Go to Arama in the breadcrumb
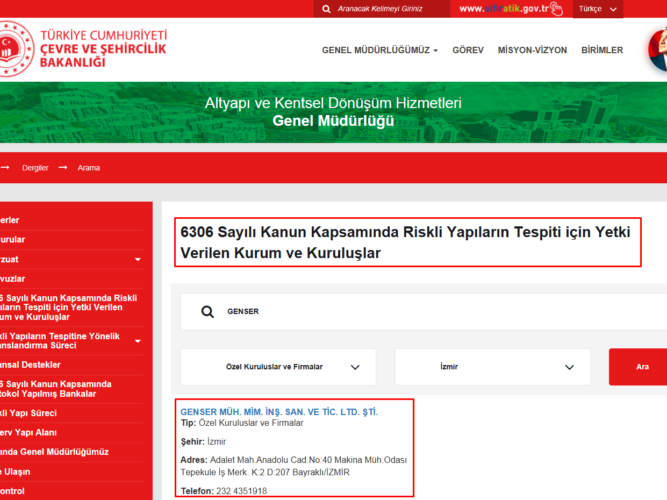This screenshot has width=667, height=500. 88,168
